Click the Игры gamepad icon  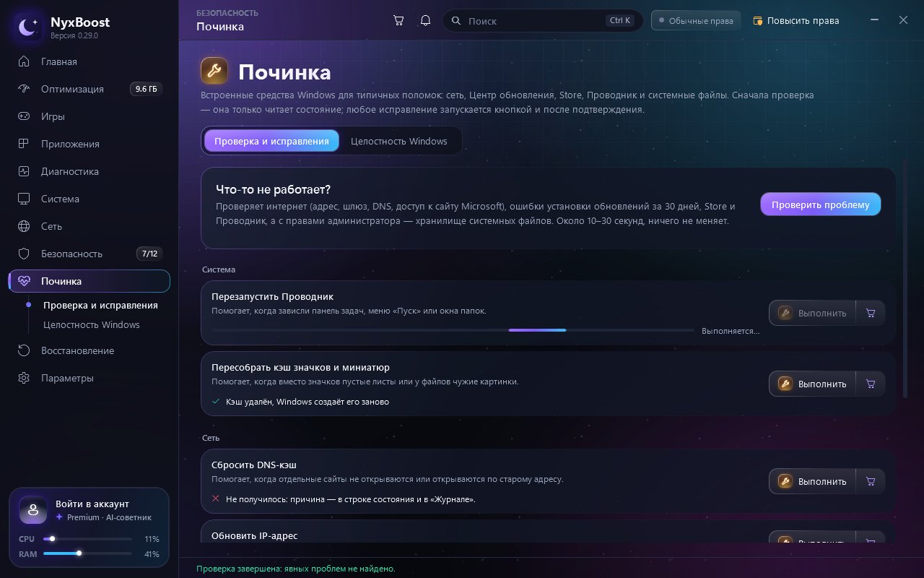(x=25, y=116)
